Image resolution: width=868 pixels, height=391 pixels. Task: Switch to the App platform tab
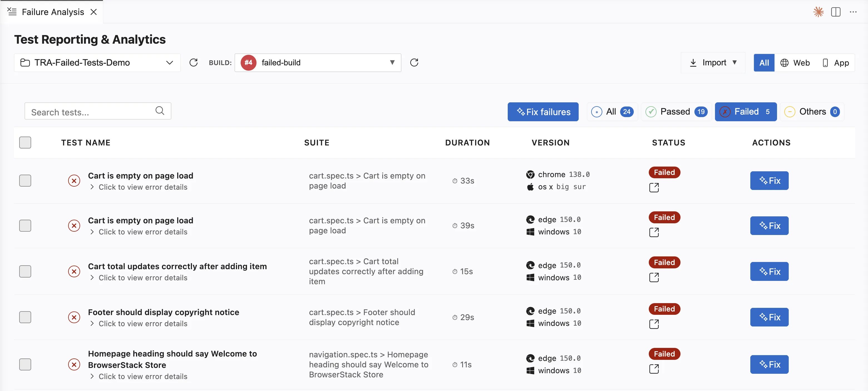835,63
